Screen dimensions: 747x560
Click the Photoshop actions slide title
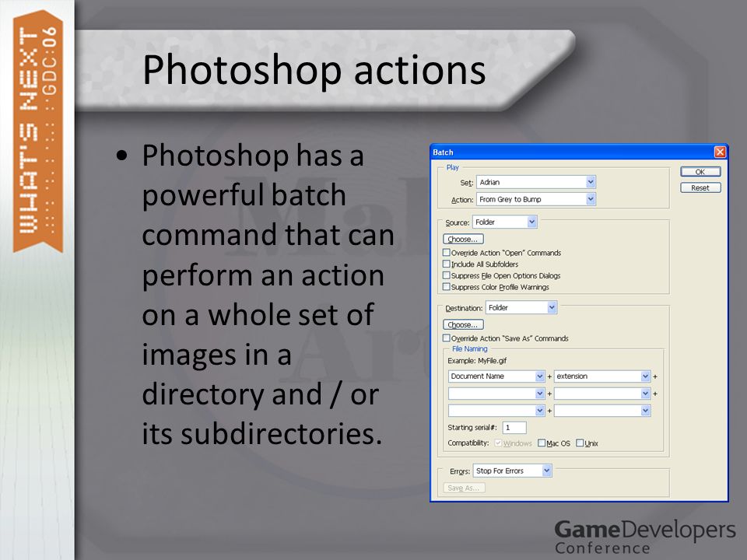[x=314, y=70]
